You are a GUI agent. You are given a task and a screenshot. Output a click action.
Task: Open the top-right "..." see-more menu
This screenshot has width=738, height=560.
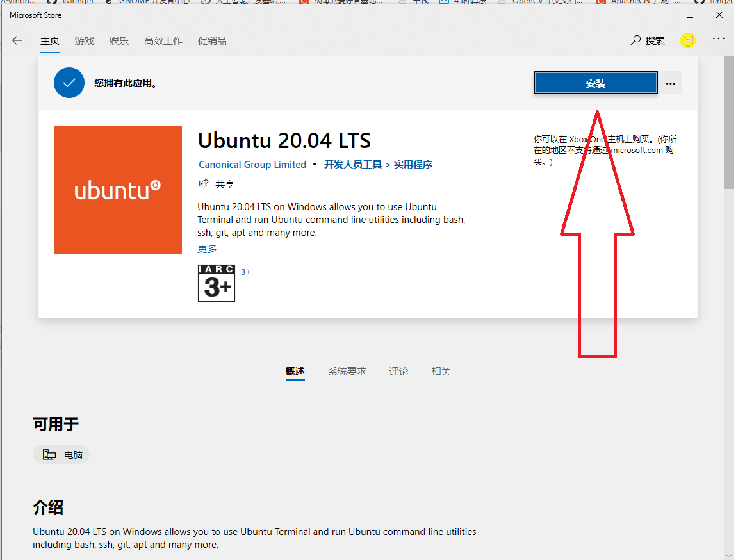[x=719, y=40]
